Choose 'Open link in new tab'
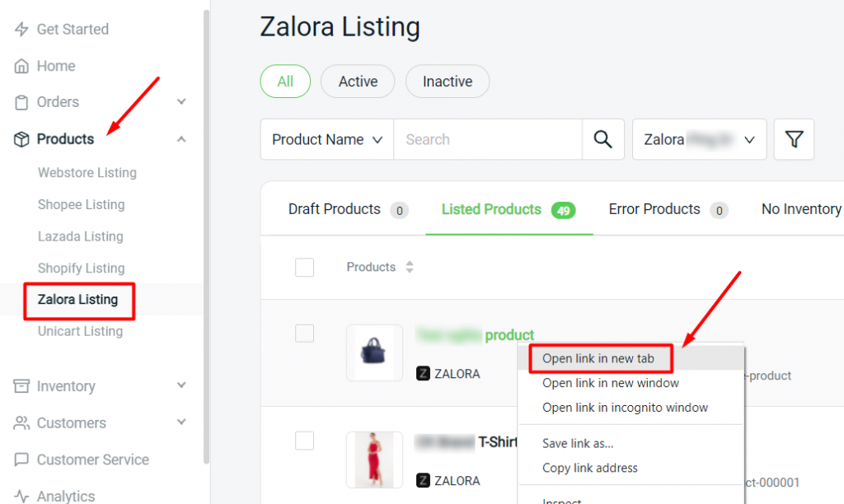This screenshot has width=844, height=504. click(x=598, y=358)
